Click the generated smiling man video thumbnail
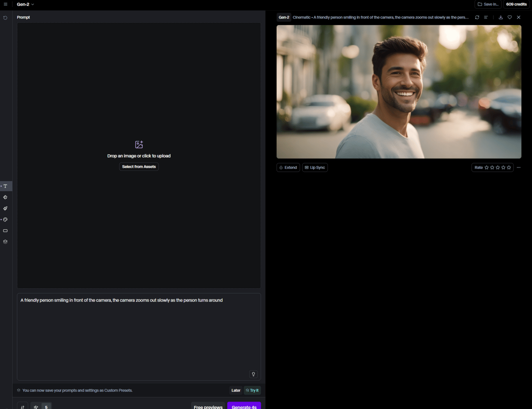 pyautogui.click(x=399, y=92)
